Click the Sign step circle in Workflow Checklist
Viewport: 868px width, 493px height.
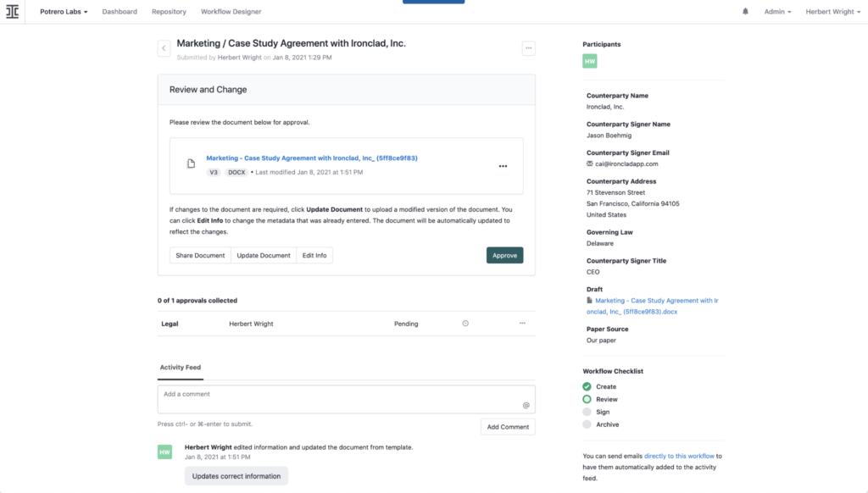point(587,412)
